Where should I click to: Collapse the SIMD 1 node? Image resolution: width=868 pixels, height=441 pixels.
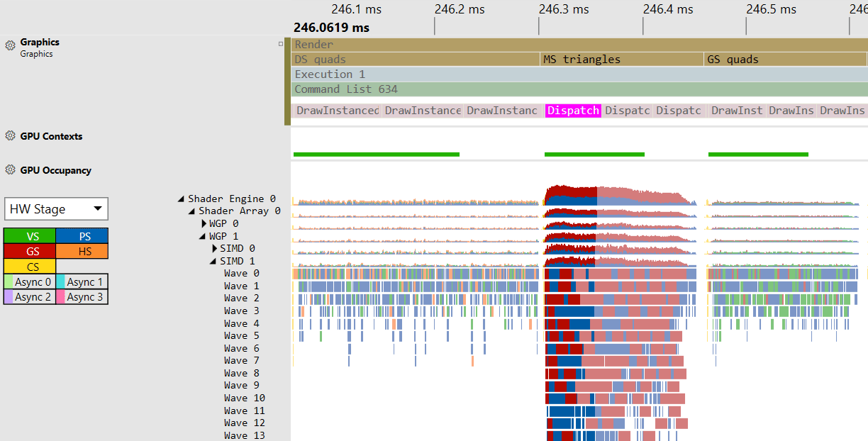(213, 262)
